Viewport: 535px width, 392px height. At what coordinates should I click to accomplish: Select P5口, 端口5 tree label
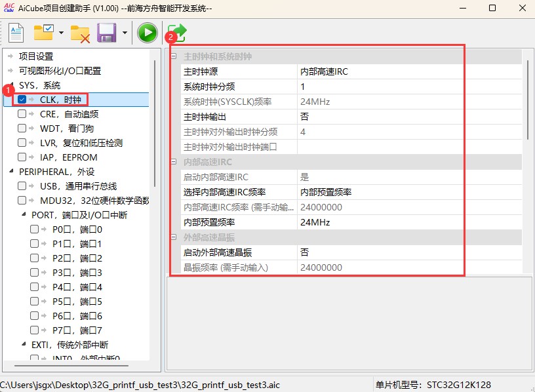click(77, 302)
